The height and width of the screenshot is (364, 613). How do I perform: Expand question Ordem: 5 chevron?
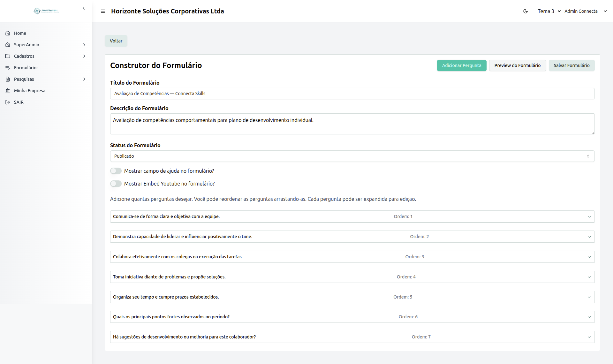tap(589, 297)
